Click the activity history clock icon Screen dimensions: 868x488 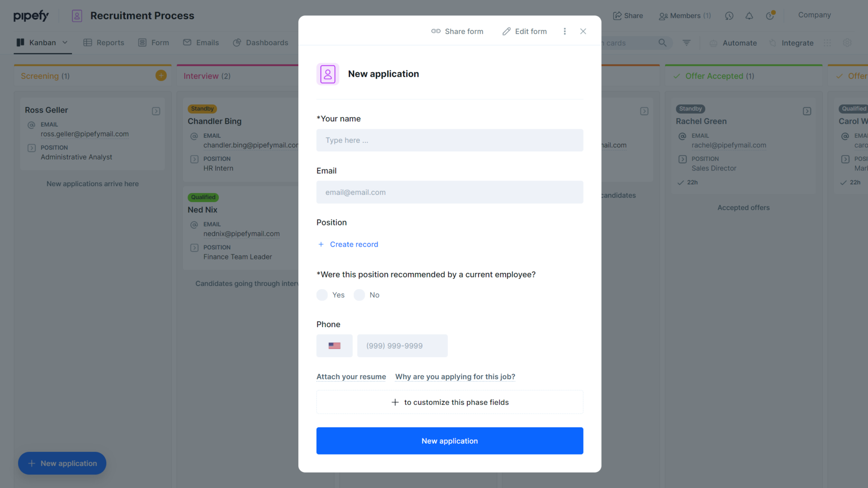click(x=729, y=15)
